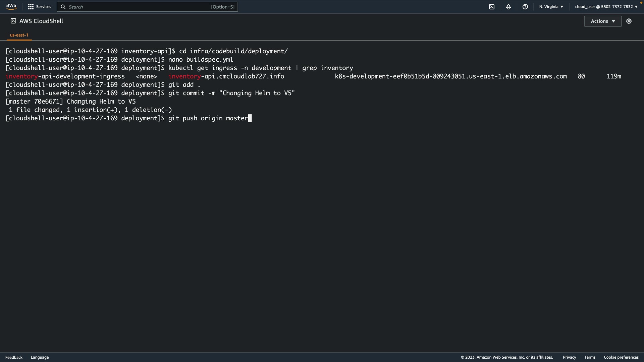Click the terminal at git push command line

[x=208, y=118]
